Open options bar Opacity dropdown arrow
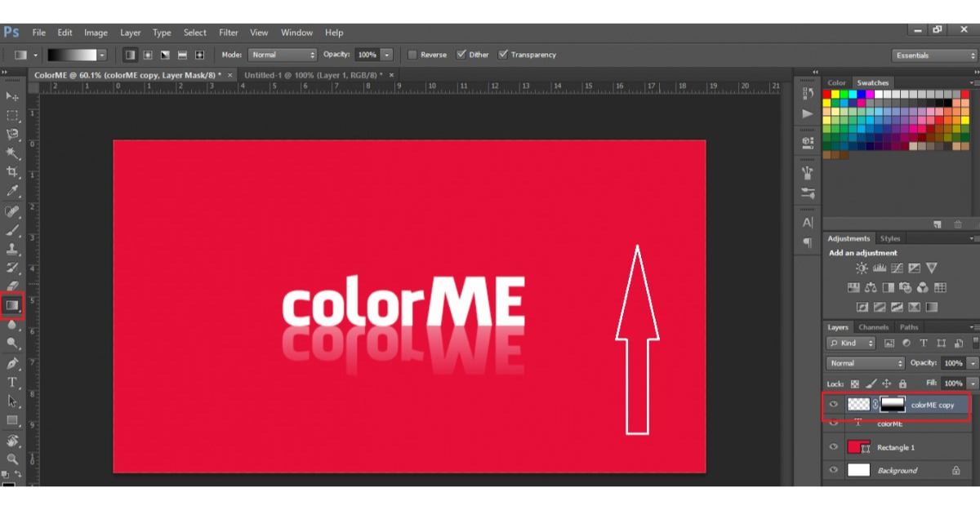This screenshot has height=510, width=980. pos(386,55)
